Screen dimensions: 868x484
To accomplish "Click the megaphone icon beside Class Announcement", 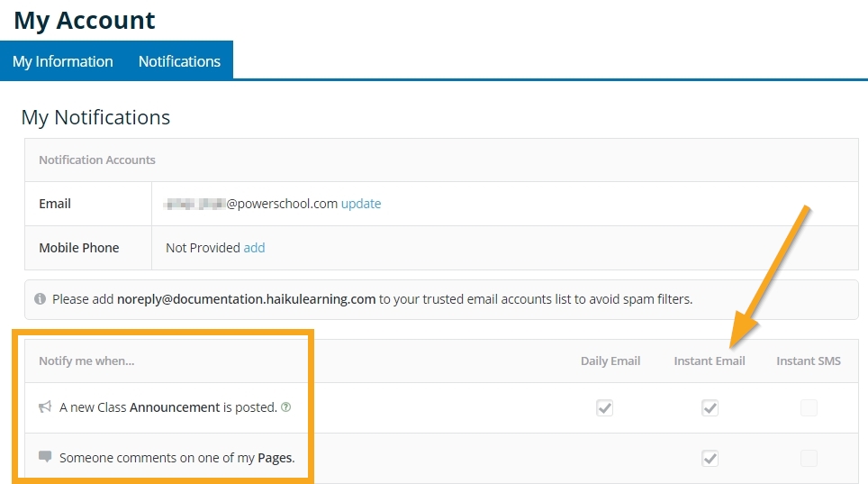I will pyautogui.click(x=45, y=407).
